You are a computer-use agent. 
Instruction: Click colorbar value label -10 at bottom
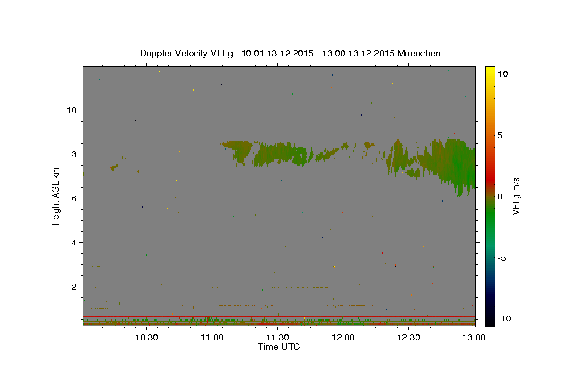(x=504, y=319)
